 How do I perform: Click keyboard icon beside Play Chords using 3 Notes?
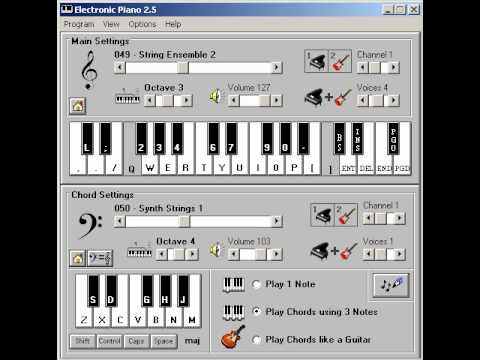(234, 312)
